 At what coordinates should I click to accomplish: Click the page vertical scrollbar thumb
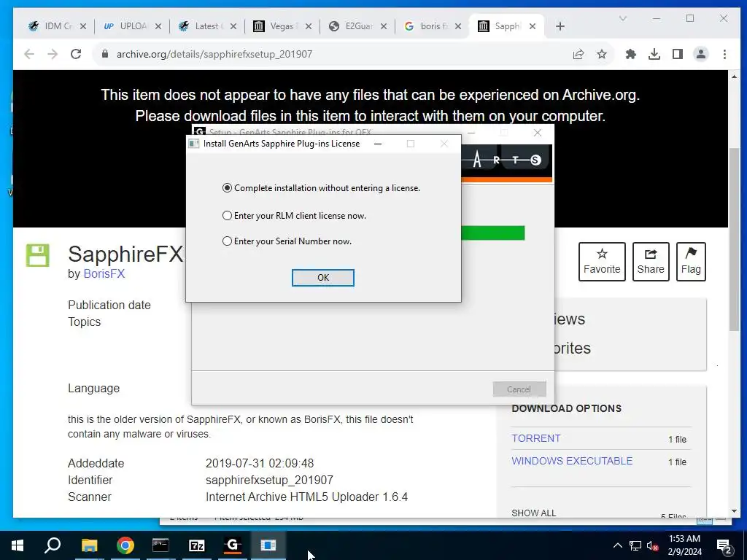(734, 239)
